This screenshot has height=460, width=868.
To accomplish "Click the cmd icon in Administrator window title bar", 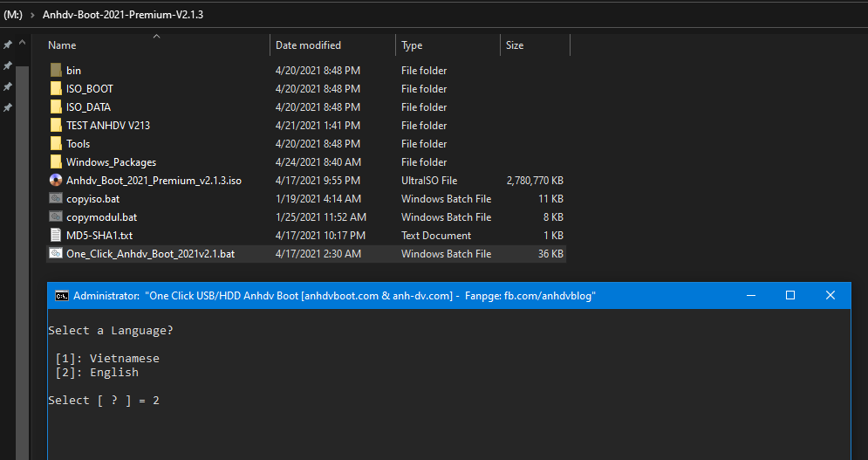I will coord(61,295).
